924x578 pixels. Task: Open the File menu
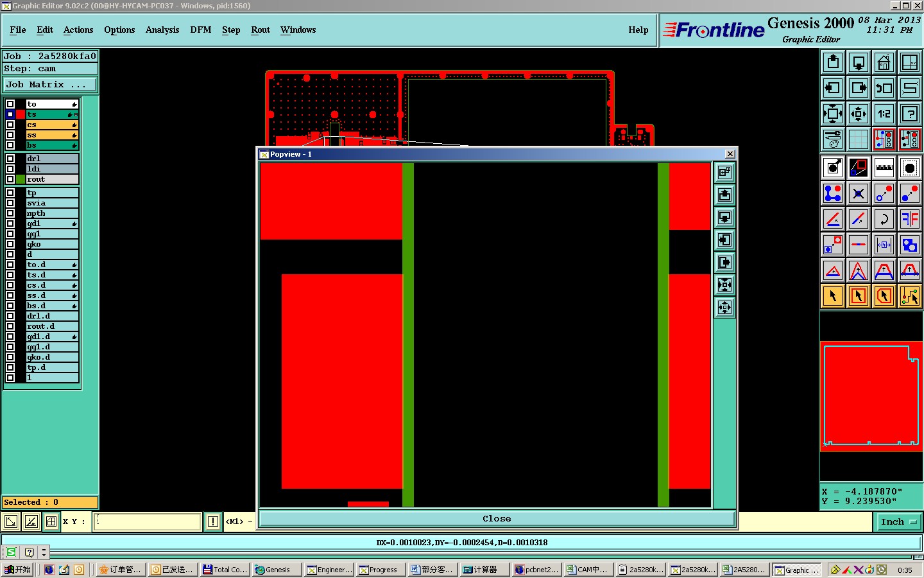coord(18,30)
